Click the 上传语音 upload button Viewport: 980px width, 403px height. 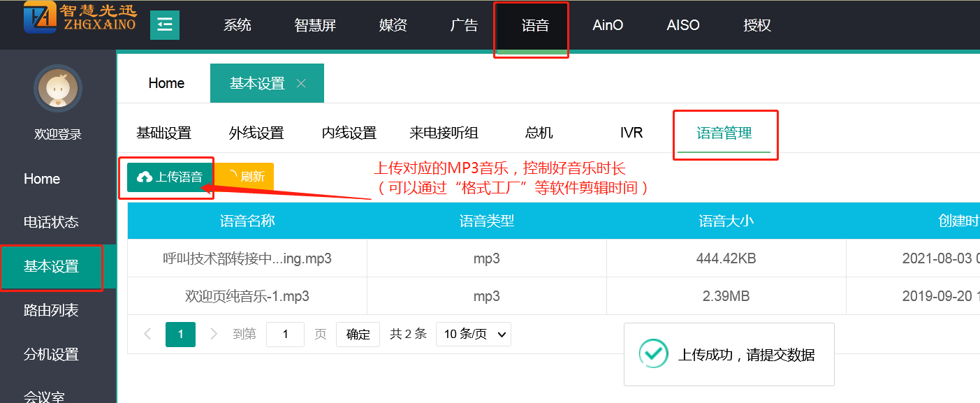pos(171,177)
